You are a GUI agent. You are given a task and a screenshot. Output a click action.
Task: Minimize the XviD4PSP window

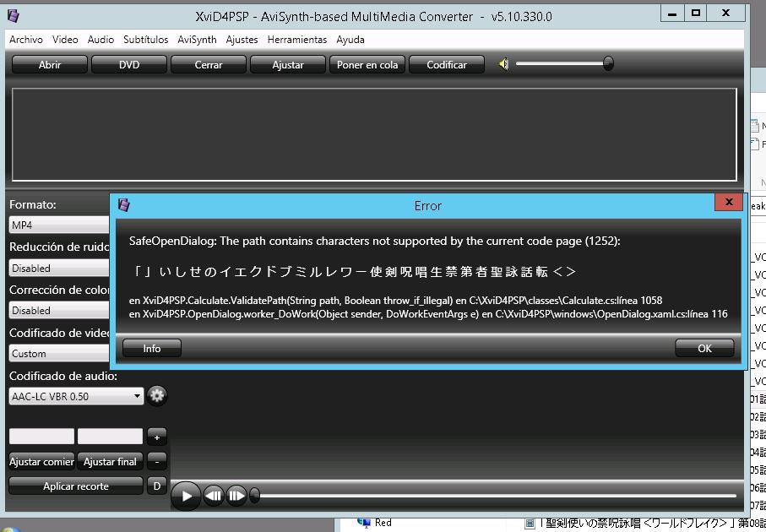click(x=672, y=14)
